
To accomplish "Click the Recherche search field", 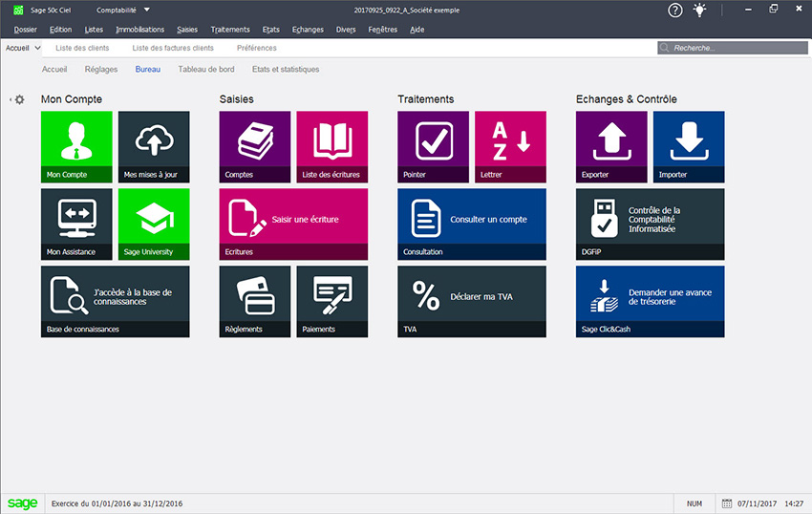I will click(x=732, y=48).
